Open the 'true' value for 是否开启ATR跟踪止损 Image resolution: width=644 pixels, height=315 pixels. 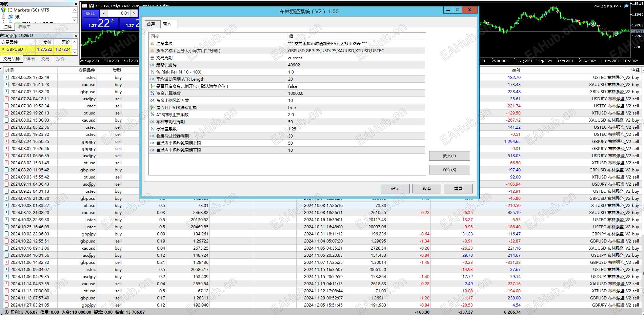(356, 108)
